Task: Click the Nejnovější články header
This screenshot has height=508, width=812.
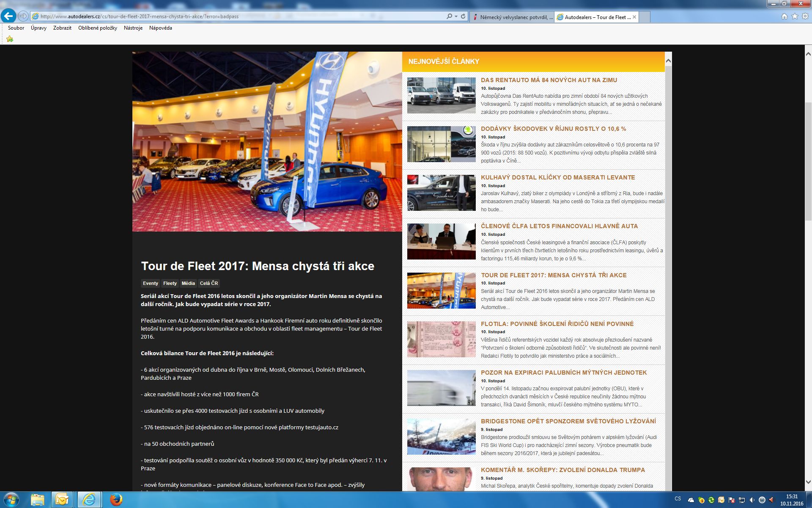Action: pos(444,61)
